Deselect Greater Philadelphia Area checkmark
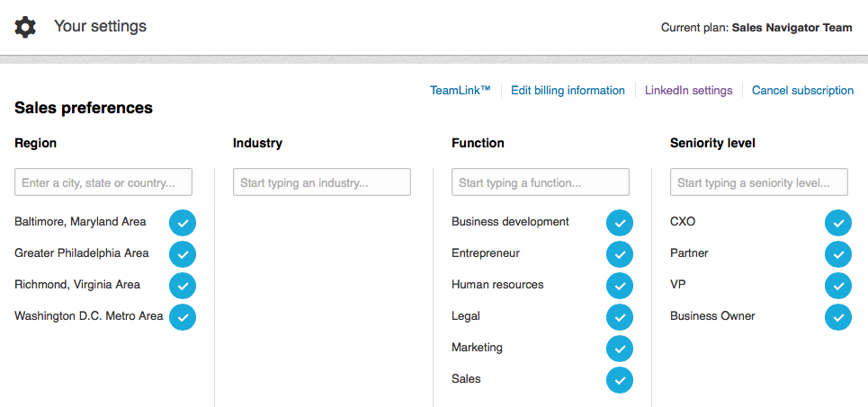The width and height of the screenshot is (868, 407). (x=183, y=254)
